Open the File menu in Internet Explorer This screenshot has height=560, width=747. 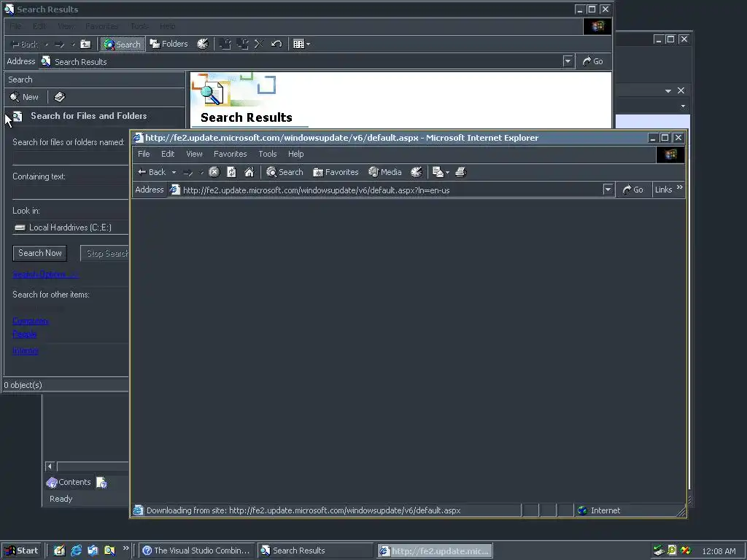[x=144, y=154]
